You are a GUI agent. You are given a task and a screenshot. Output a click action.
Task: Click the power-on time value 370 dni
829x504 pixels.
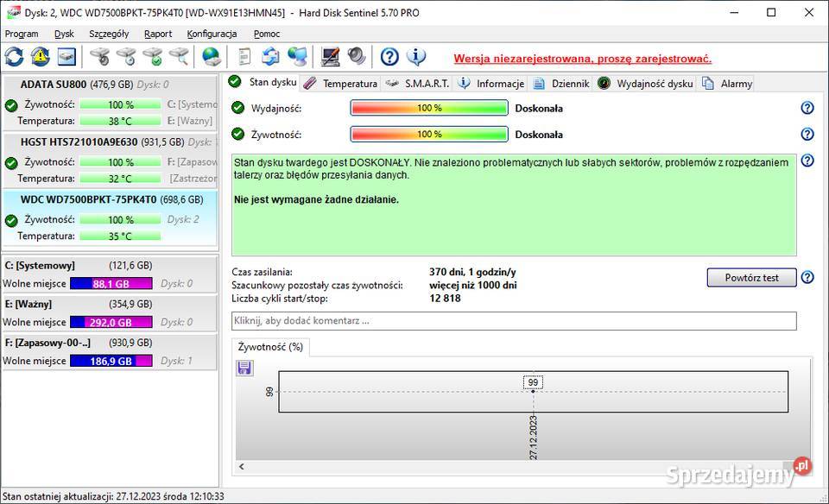tap(472, 272)
